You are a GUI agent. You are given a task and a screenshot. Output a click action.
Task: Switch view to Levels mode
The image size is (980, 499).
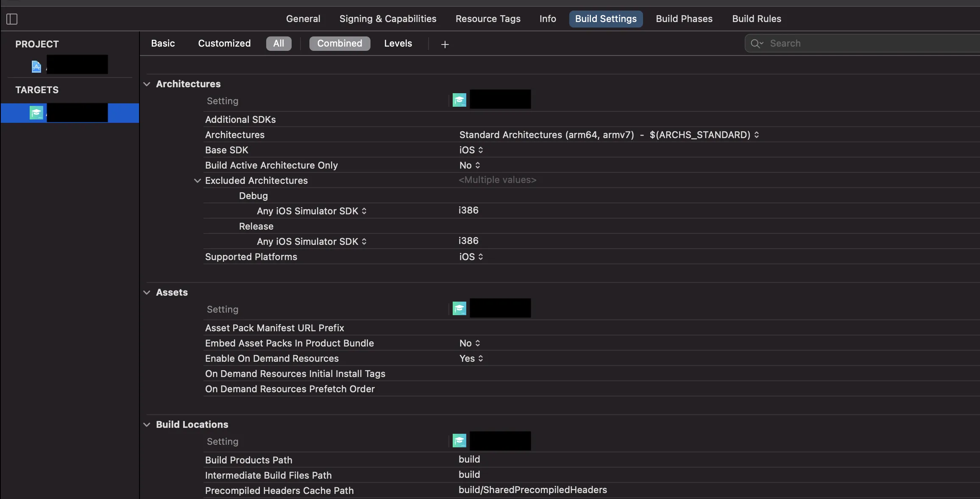pos(398,44)
